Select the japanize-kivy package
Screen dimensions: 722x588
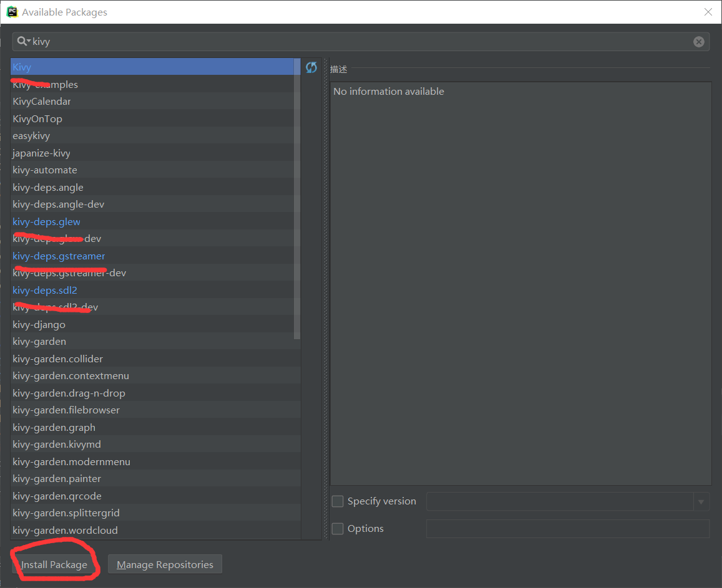click(x=155, y=153)
